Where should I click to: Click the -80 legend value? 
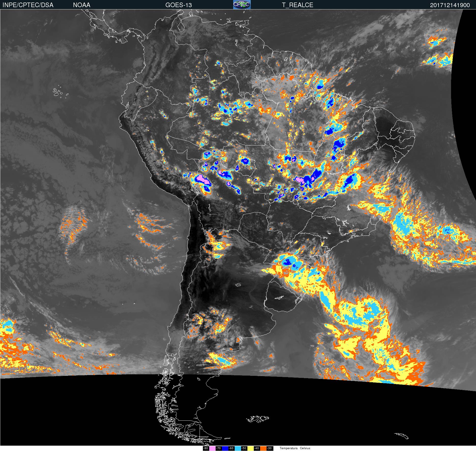(x=206, y=448)
